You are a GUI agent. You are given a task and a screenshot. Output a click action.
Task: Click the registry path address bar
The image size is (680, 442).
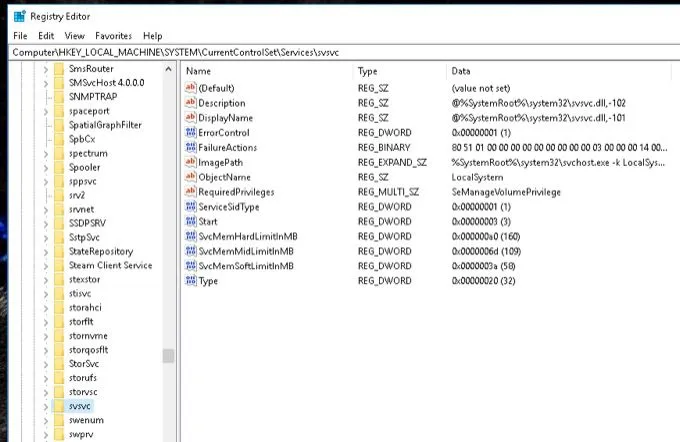coord(344,52)
